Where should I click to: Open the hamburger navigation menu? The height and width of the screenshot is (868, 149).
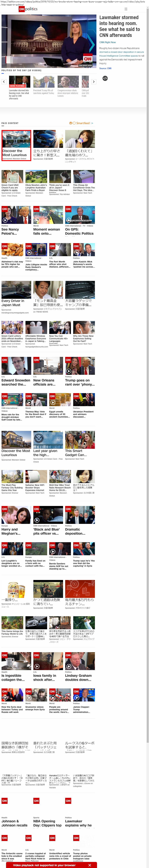126,9
